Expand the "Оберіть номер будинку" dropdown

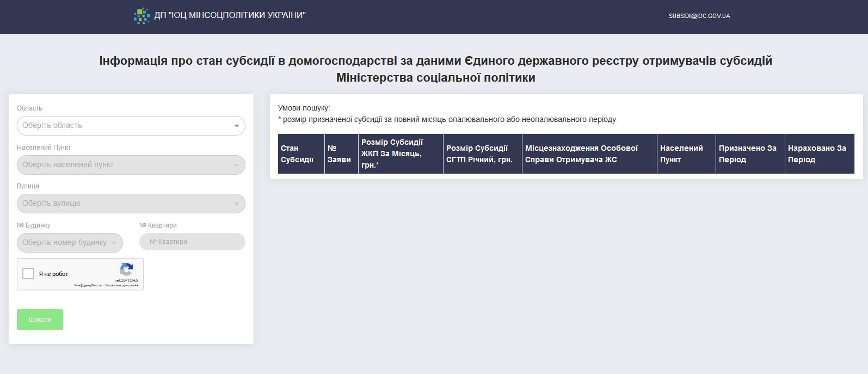pyautogui.click(x=70, y=243)
